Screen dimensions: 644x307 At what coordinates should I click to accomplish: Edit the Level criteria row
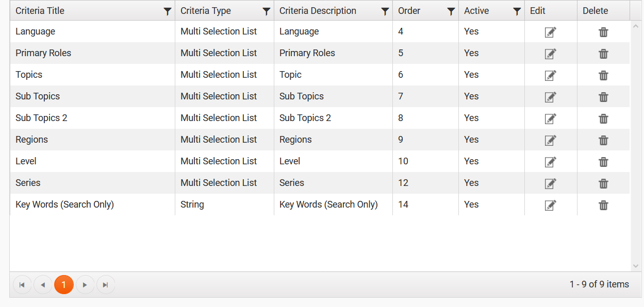tap(551, 162)
